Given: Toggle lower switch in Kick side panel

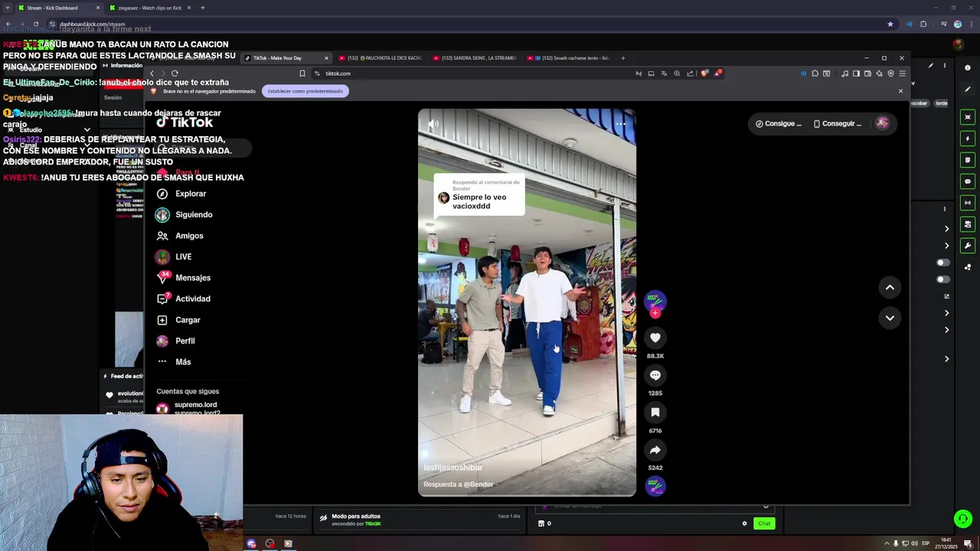Looking at the screenshot, I should 943,279.
